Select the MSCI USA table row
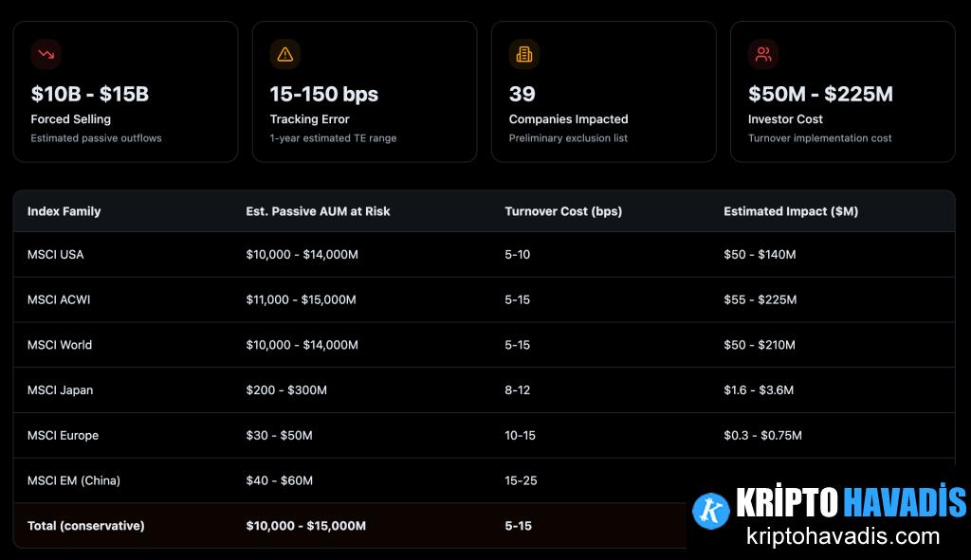The image size is (971, 560). coord(56,255)
